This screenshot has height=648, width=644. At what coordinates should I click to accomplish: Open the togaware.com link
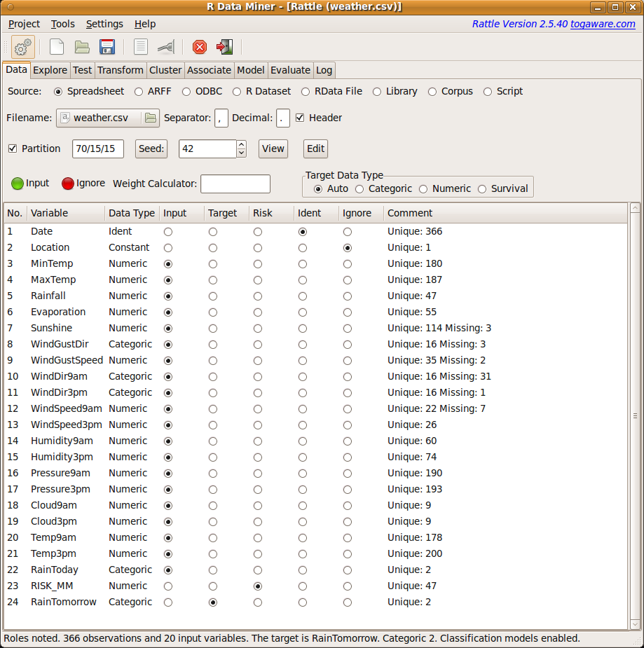[x=603, y=24]
